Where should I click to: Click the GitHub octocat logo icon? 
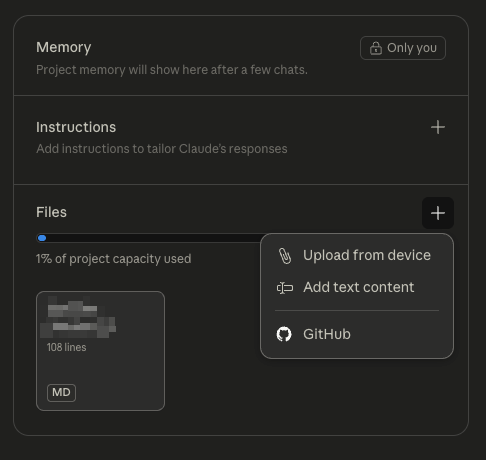(284, 334)
